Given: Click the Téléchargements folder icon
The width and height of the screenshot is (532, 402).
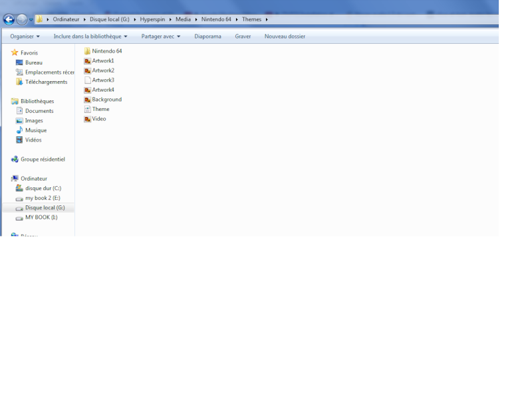Looking at the screenshot, I should (19, 82).
